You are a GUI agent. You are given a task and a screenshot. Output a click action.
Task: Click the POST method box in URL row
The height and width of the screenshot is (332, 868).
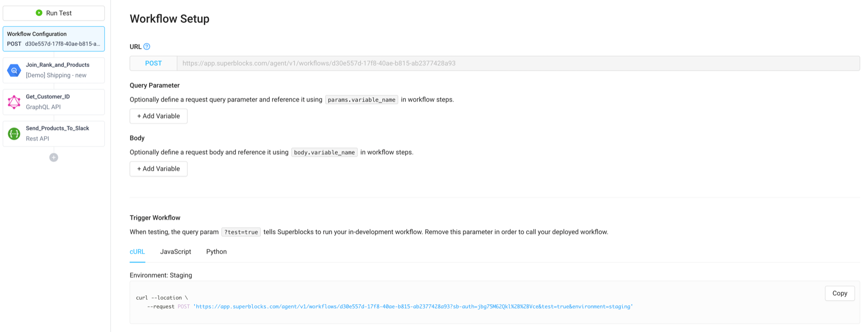click(153, 63)
